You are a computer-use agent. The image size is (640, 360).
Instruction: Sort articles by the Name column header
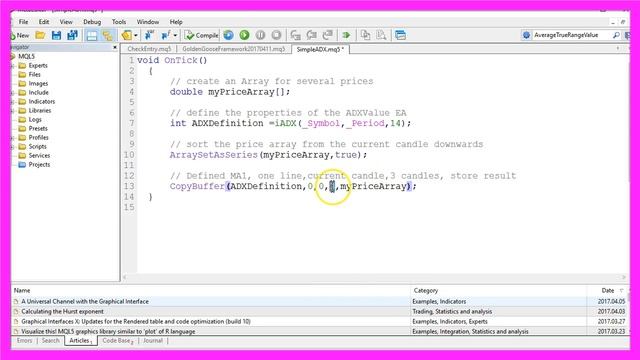click(211, 290)
